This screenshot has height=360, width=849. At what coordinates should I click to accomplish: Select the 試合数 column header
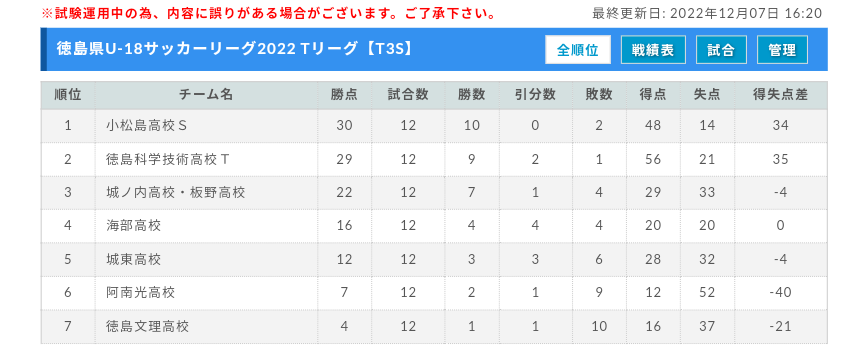click(x=408, y=95)
